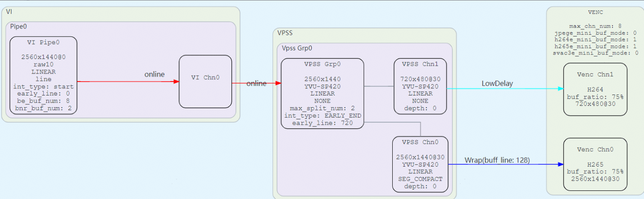Click 'online' label before VPSS Grp0
Image resolution: width=644 pixels, height=199 pixels.
point(256,83)
